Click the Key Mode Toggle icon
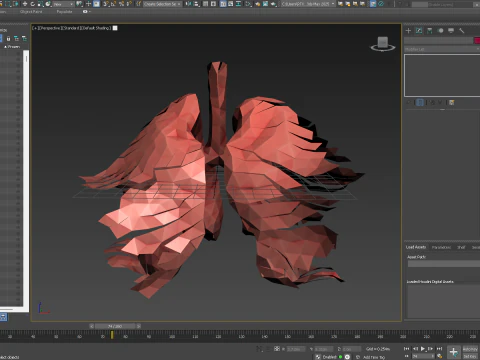 pyautogui.click(x=406, y=356)
